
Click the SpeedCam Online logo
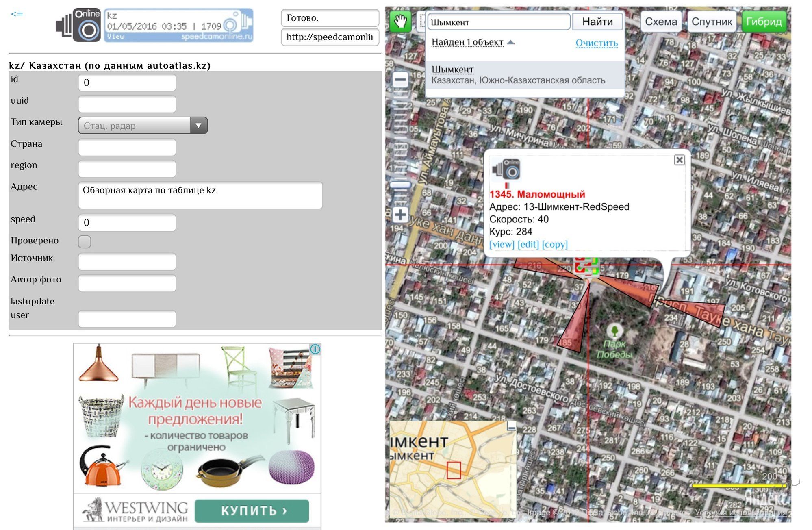coord(78,25)
